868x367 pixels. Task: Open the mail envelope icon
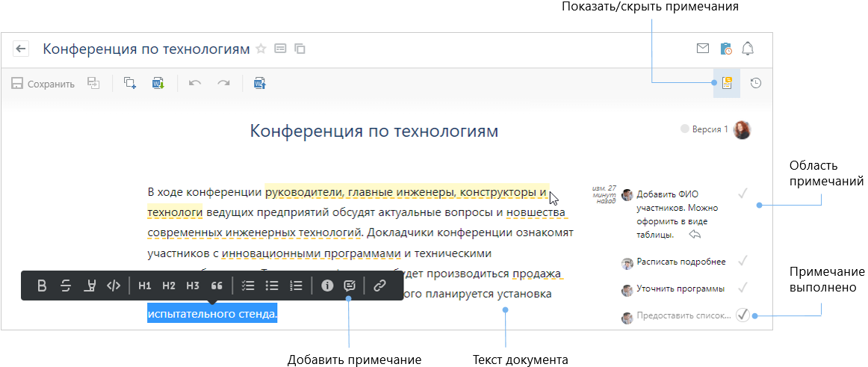click(x=702, y=49)
